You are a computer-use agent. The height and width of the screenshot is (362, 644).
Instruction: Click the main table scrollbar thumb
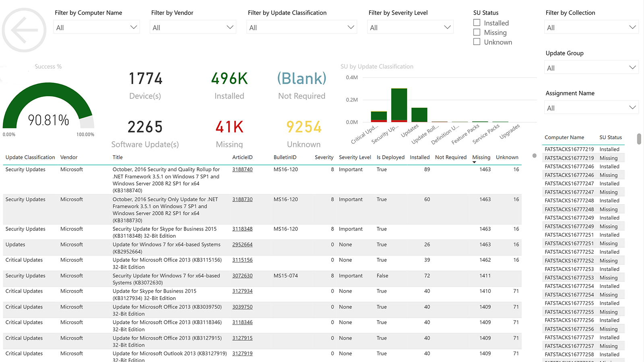(x=535, y=156)
